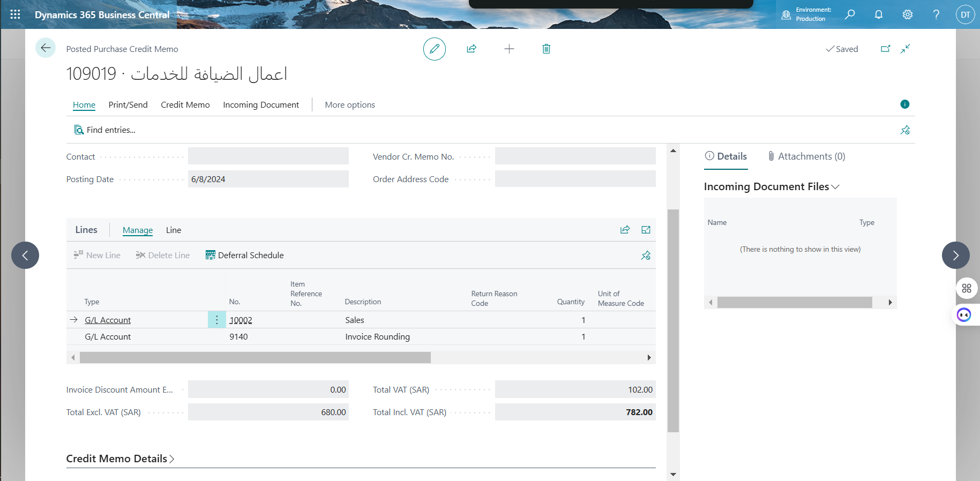Click the plus icon to create new
The width and height of the screenshot is (980, 481).
(x=509, y=49)
